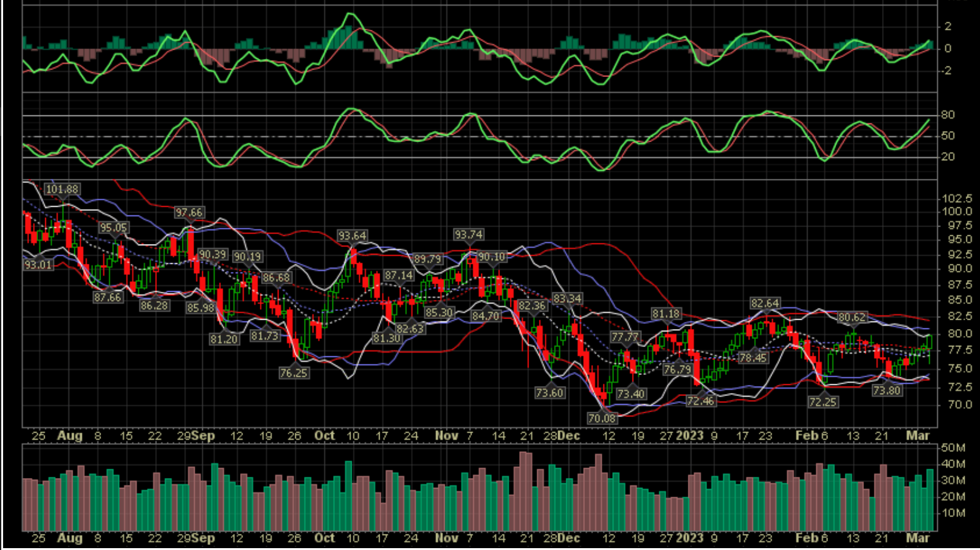The image size is (980, 550).
Task: Click the 93.64 peak price label
Action: [x=352, y=236]
